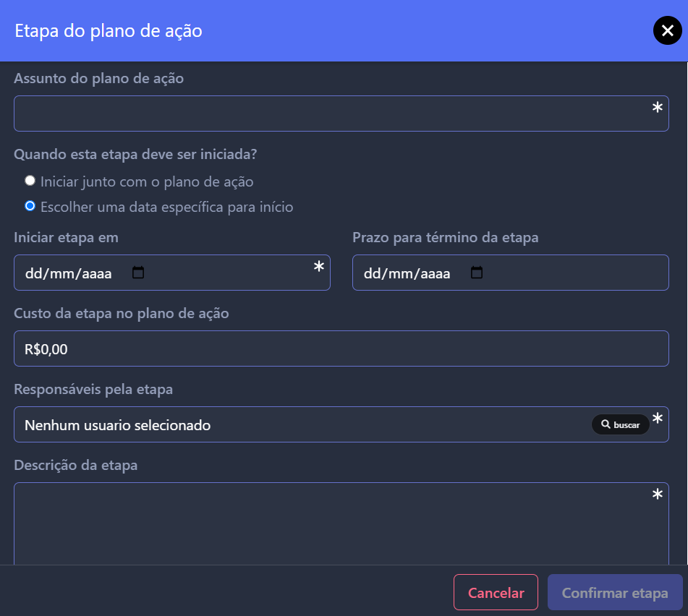Select the dd segment in Iniciar etapa em
Image resolution: width=688 pixels, height=616 pixels.
(33, 273)
